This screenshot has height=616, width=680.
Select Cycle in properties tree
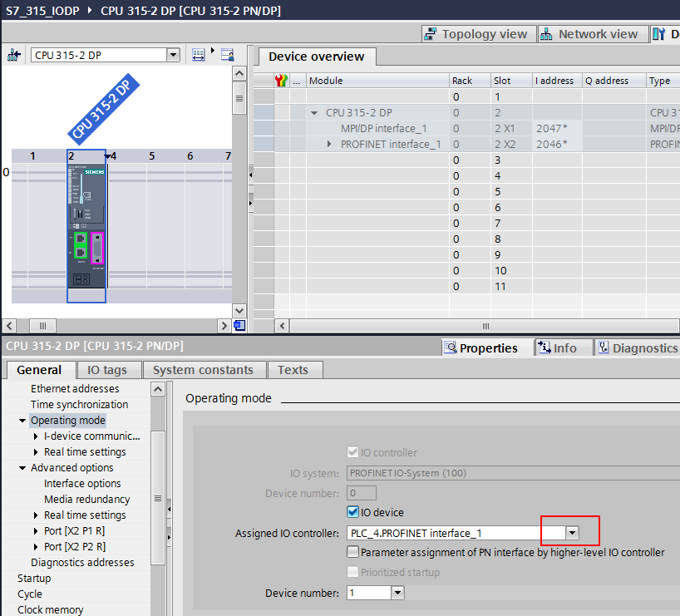(30, 594)
